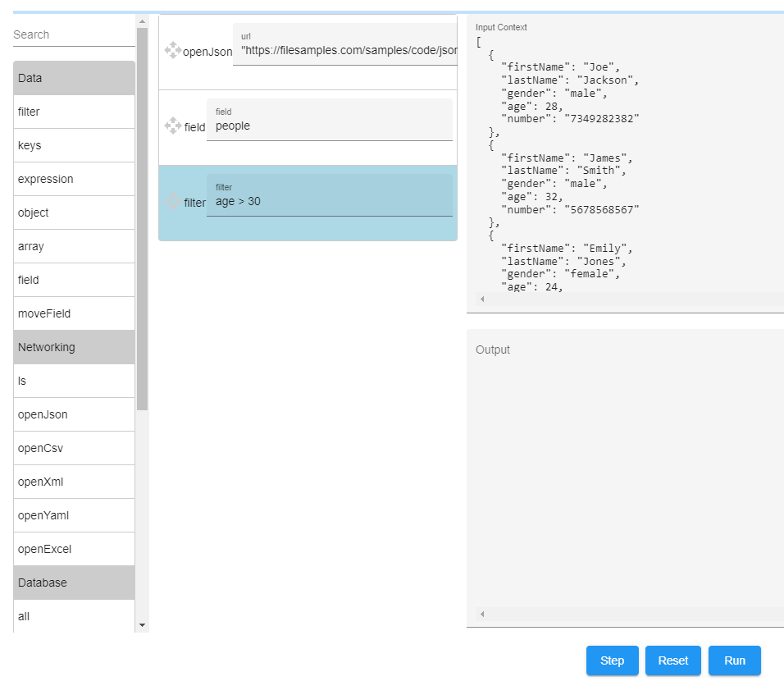Screen dimensions: 784x681
Task: Select the expression operation in the sidebar
Action: 74,178
